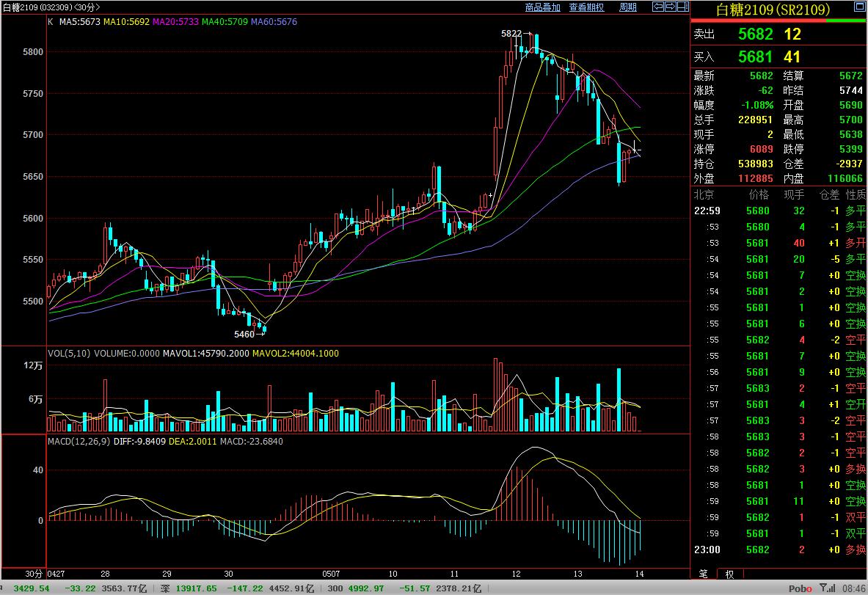
Task: Click the 买入 price 5681
Action: pyautogui.click(x=755, y=56)
